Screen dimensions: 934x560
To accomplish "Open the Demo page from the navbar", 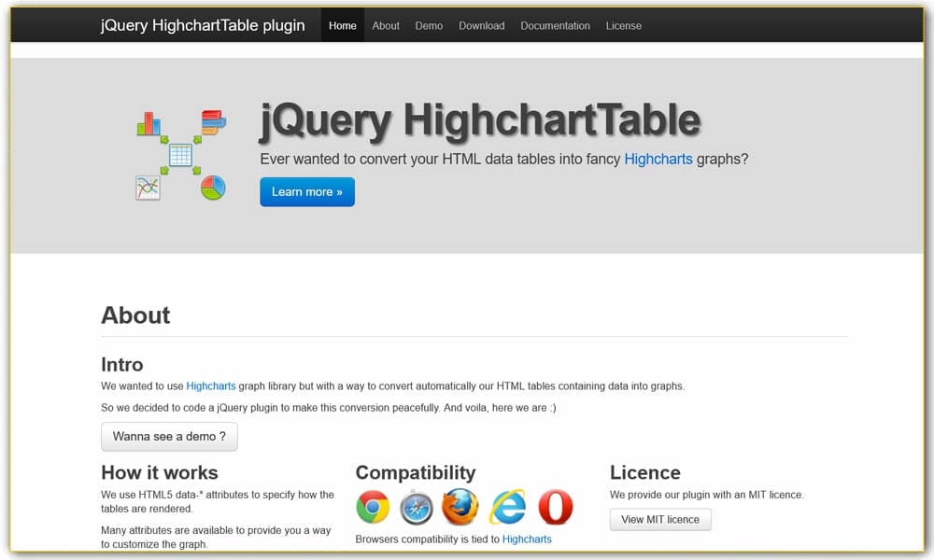I will tap(429, 25).
